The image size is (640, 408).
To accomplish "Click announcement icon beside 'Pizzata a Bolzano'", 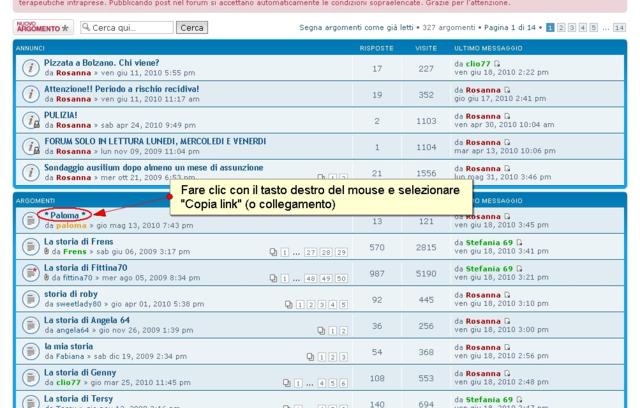I will [x=31, y=68].
